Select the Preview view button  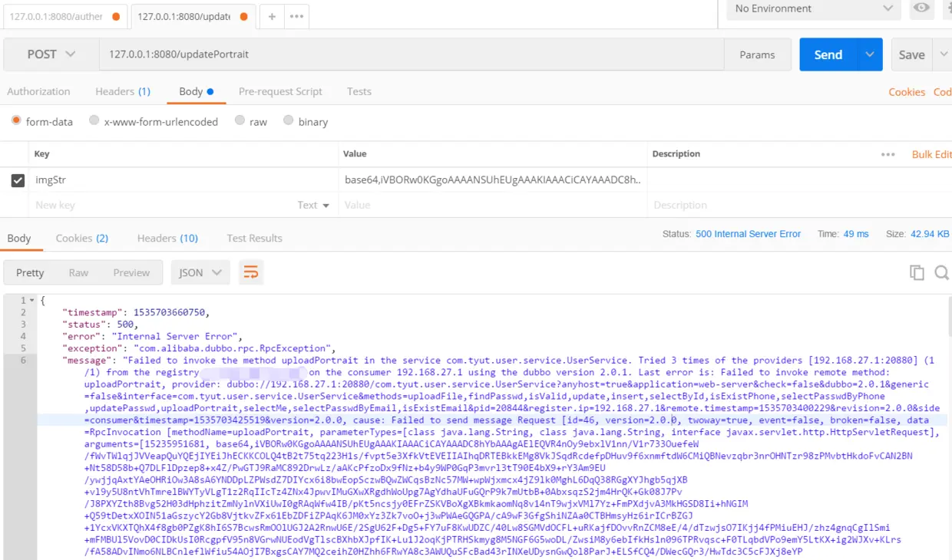click(x=131, y=272)
